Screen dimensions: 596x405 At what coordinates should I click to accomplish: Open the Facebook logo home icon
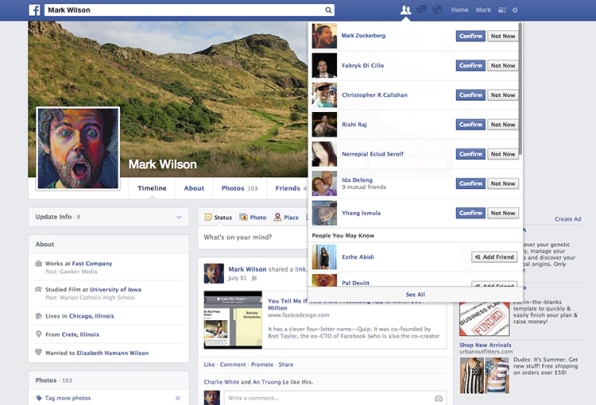tap(35, 10)
